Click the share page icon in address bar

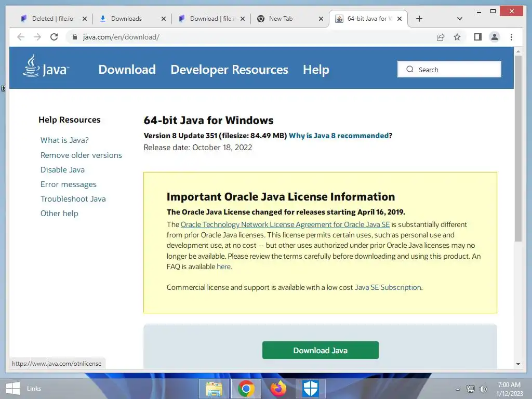tap(441, 37)
